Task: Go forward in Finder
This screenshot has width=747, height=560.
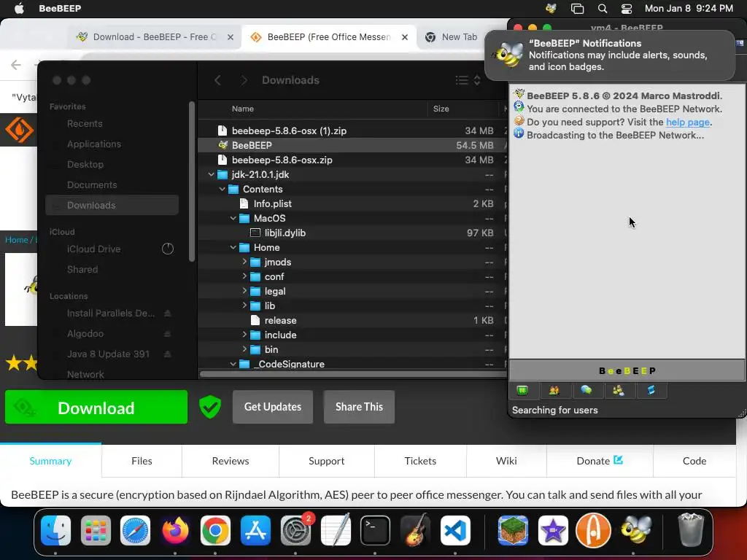Action: click(244, 80)
